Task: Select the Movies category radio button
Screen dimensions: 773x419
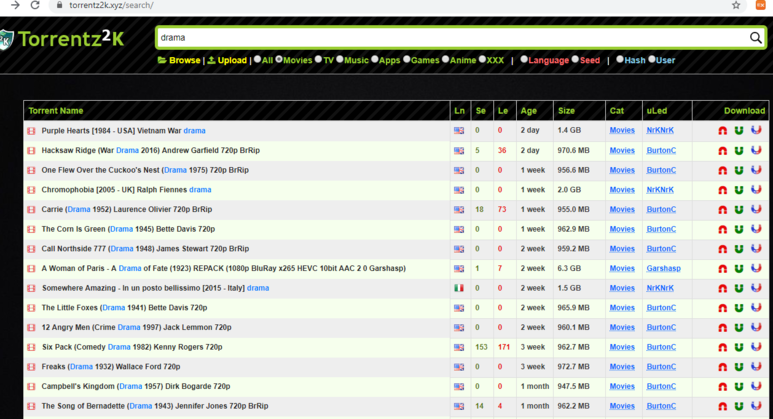Action: click(x=279, y=60)
